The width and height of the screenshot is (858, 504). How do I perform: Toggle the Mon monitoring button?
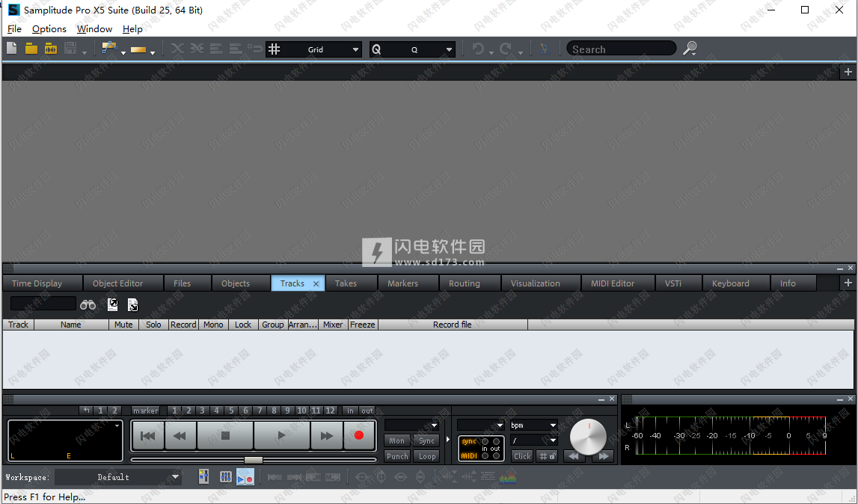[396, 440]
